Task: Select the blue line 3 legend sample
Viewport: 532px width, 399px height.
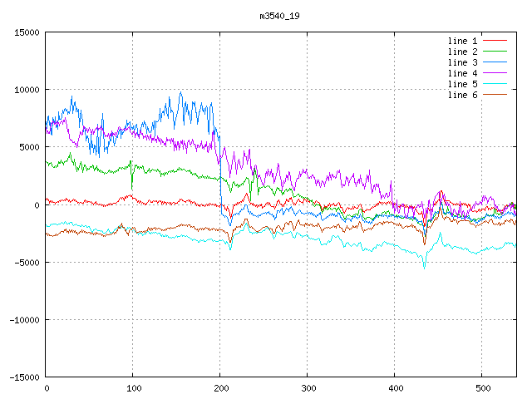Action: pos(495,62)
